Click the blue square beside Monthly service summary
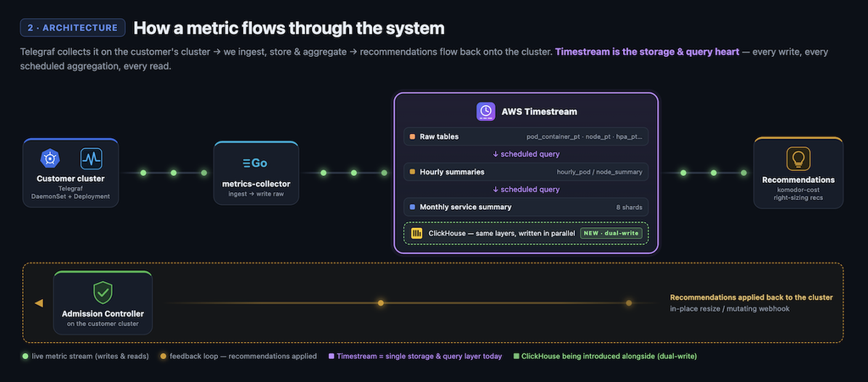The image size is (868, 382). click(413, 208)
